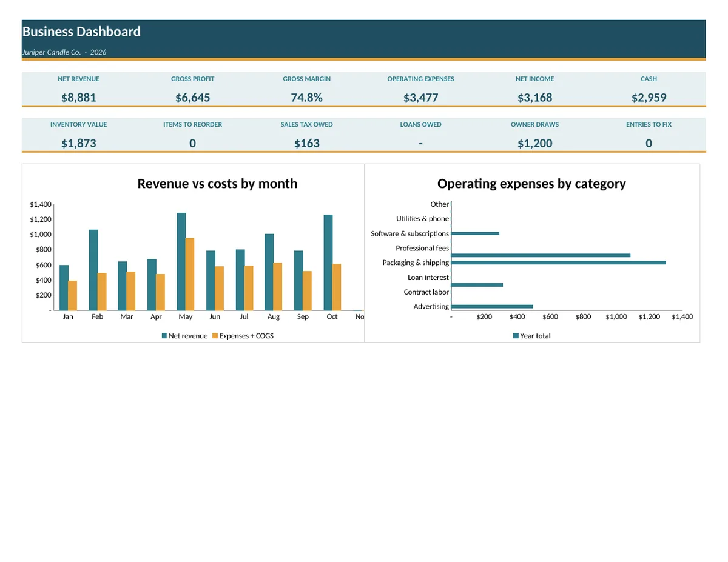Viewport: 728px width, 562px height.
Task: Click the Professional fees category label
Action: (422, 248)
